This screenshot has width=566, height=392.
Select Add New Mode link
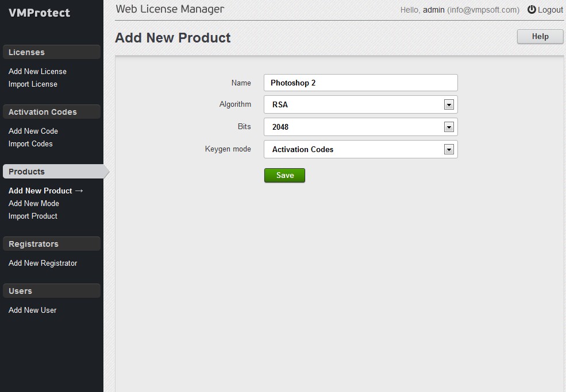point(34,203)
